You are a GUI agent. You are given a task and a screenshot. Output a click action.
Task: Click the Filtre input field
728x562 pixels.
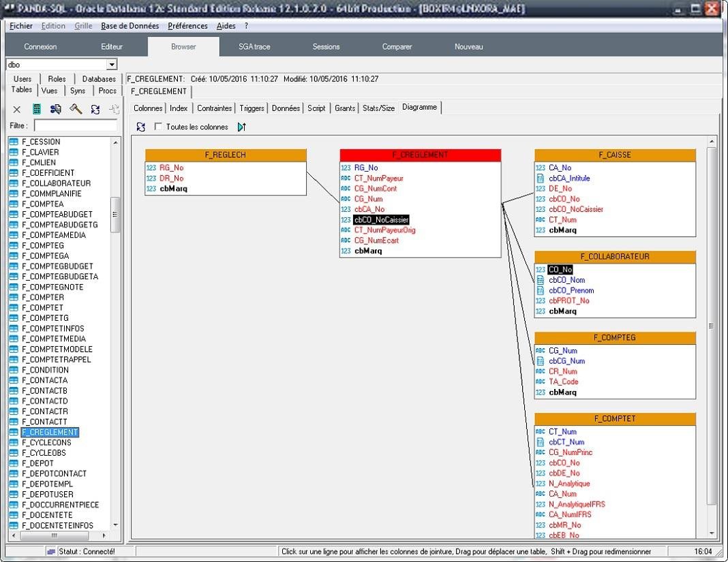tap(75, 126)
